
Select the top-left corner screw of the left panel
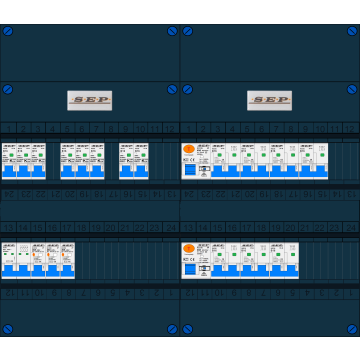8,31
